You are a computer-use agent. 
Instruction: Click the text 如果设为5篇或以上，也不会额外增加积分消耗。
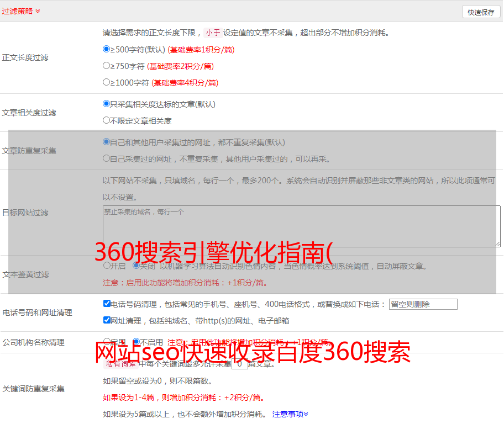[185, 414]
